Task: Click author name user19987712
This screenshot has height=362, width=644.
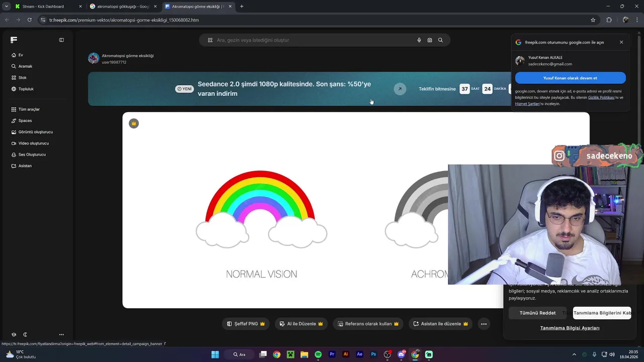Action: click(x=114, y=62)
